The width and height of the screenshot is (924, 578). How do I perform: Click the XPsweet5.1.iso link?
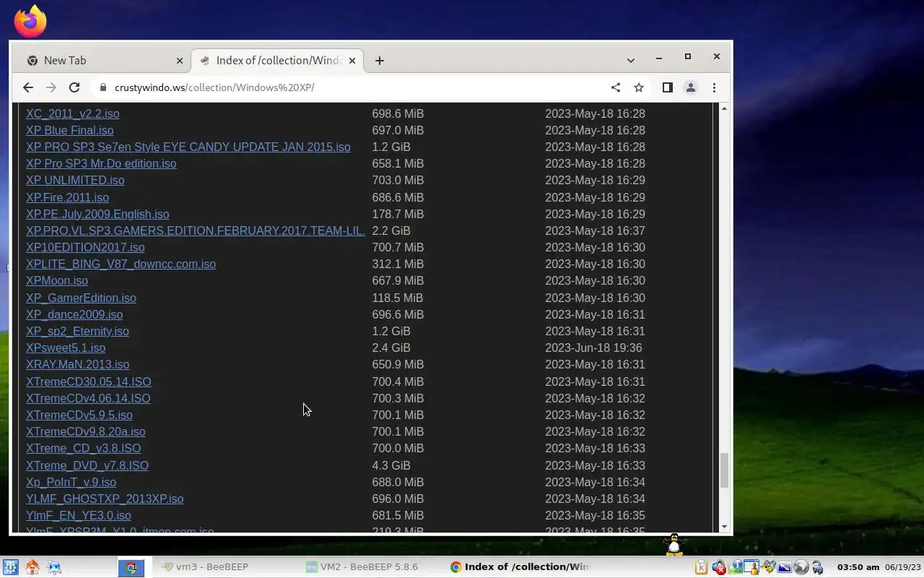(66, 348)
